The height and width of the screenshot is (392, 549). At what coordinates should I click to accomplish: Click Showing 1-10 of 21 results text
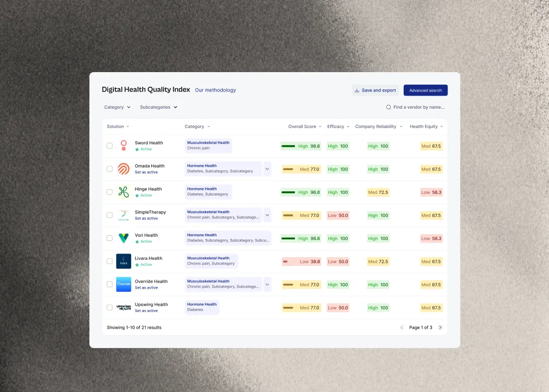[134, 328]
